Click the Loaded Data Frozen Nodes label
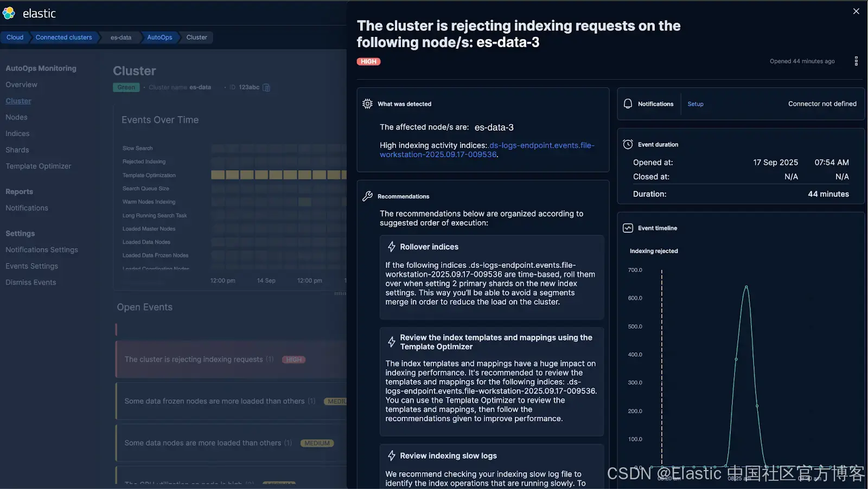This screenshot has width=868, height=489. tap(156, 255)
